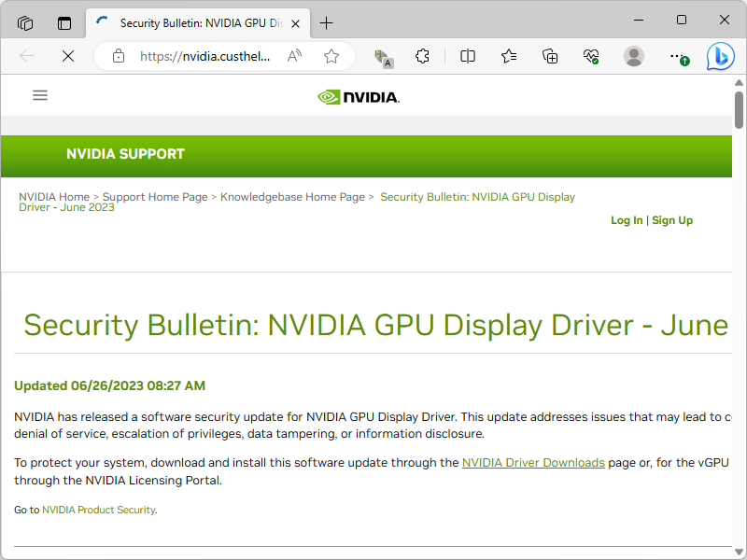Image resolution: width=747 pixels, height=560 pixels.
Task: Open the Extensions puzzle icon
Action: (x=422, y=56)
